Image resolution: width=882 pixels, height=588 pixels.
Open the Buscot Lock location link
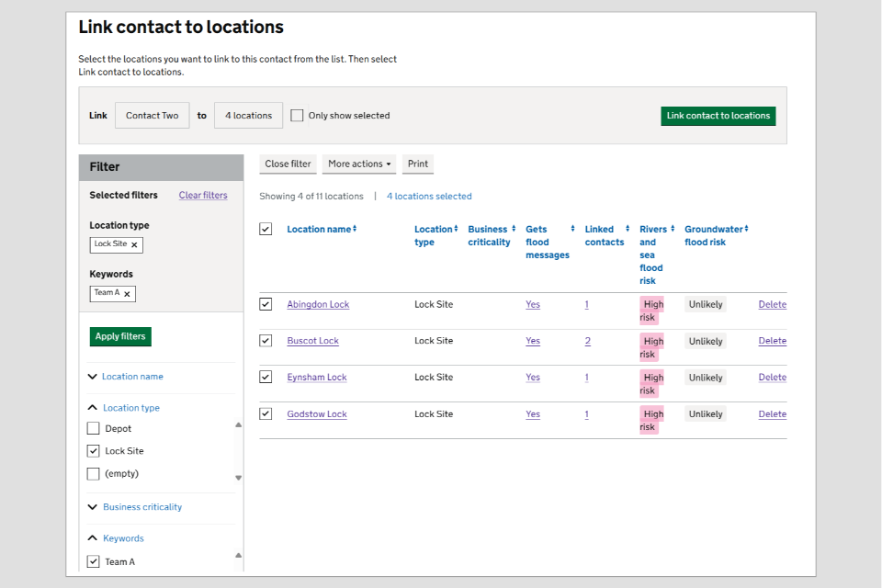[312, 341]
